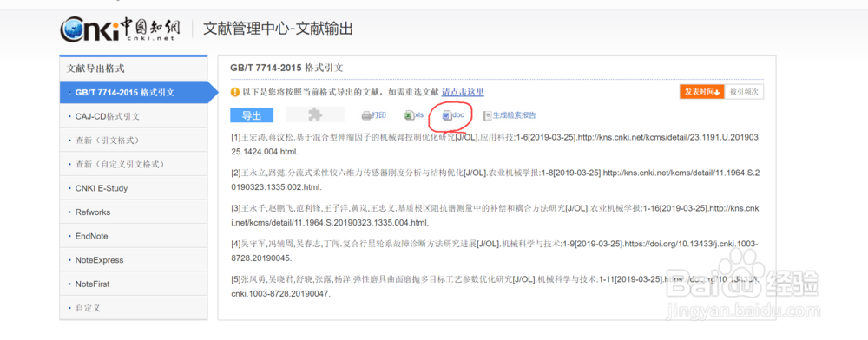
Task: Select CAJ-CD格式引文 format
Action: click(x=134, y=116)
